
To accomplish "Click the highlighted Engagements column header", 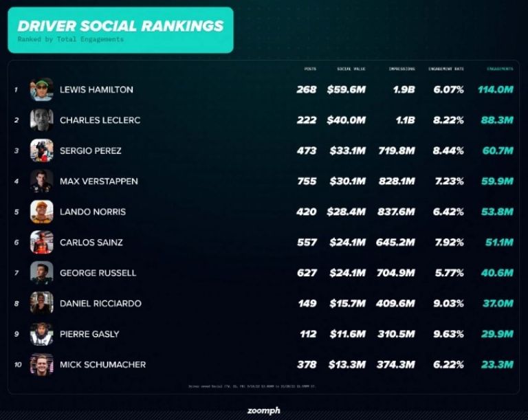I will 500,69.
